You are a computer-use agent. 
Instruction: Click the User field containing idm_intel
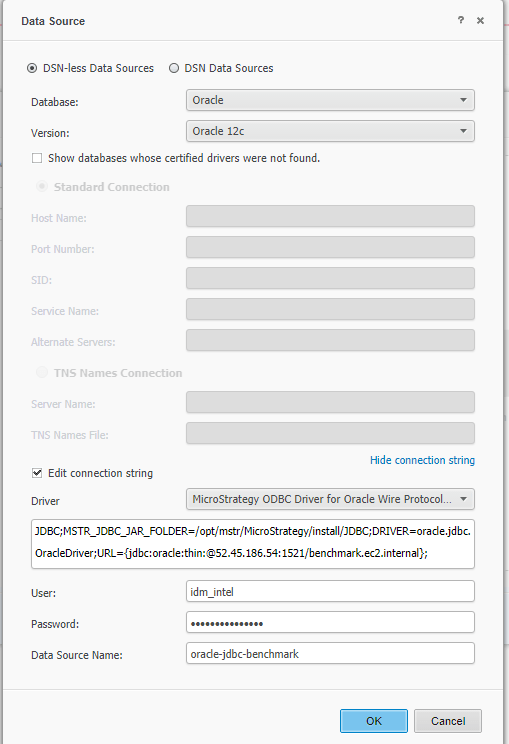[x=330, y=591]
